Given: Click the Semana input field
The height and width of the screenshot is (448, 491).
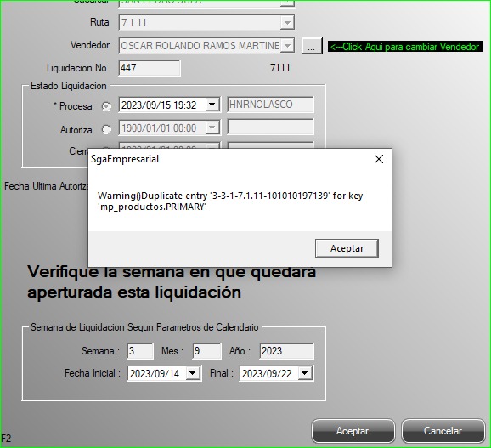Looking at the screenshot, I should 140,351.
